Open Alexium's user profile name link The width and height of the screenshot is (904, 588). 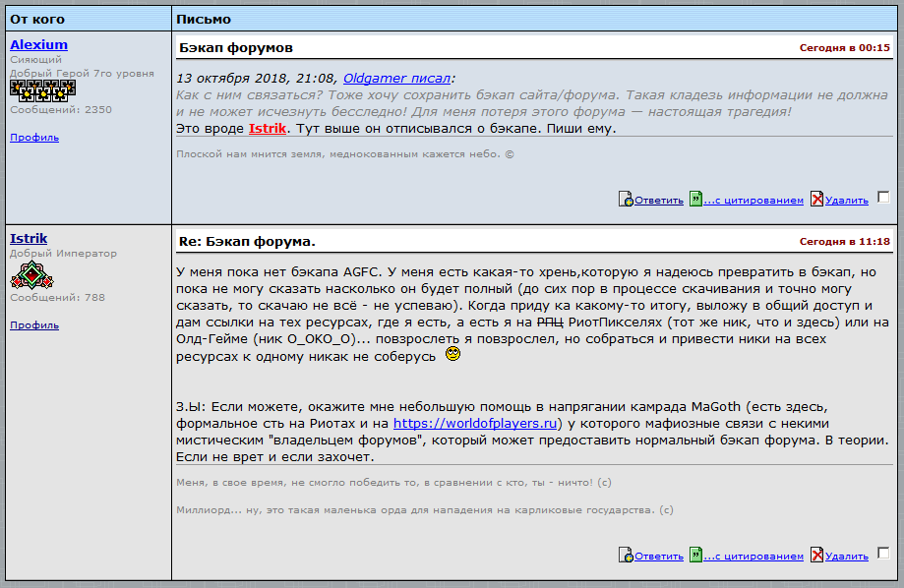point(38,44)
